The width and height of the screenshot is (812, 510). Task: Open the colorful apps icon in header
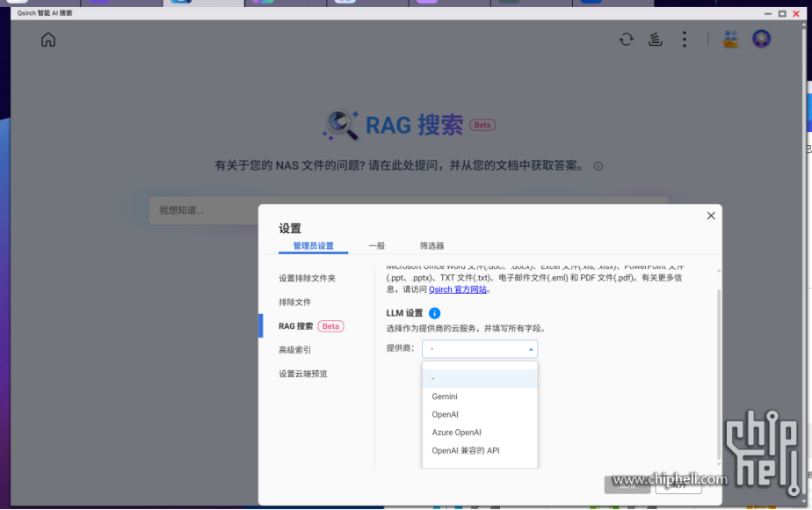[x=730, y=40]
